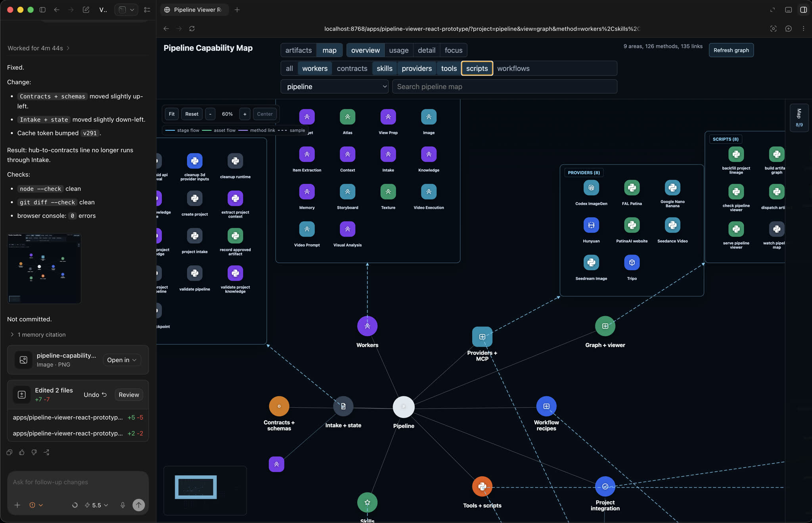812x523 pixels.
Task: Select the Workflow recipes node
Action: tap(546, 406)
